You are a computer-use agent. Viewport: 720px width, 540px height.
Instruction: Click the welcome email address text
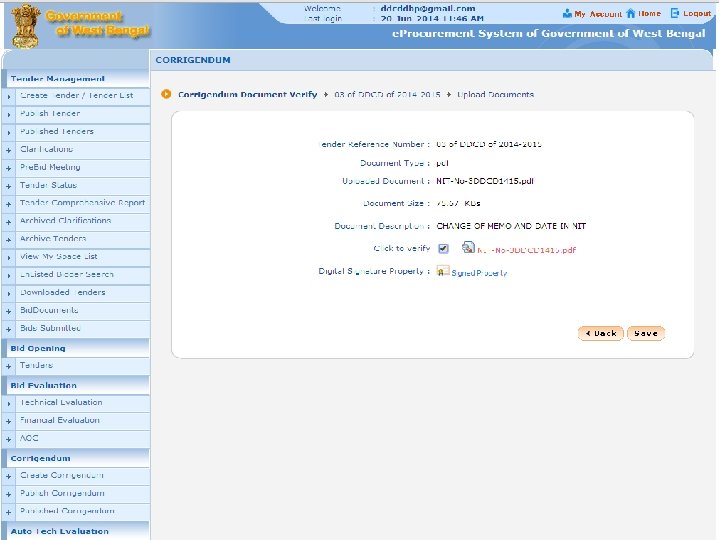(428, 8)
